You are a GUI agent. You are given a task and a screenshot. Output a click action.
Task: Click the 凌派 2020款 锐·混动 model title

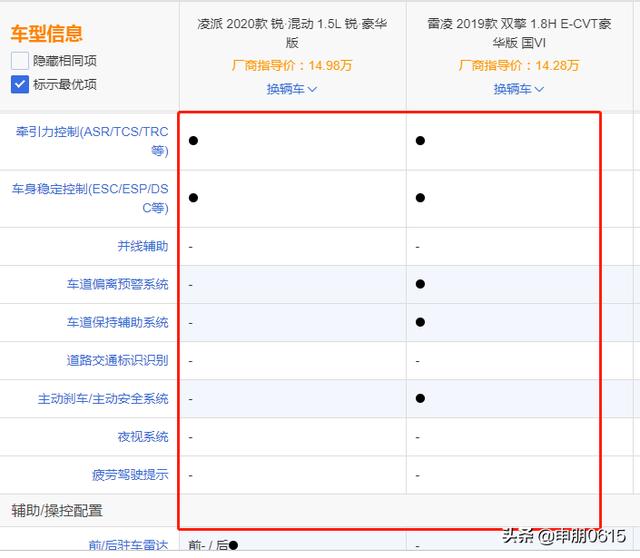[292, 33]
